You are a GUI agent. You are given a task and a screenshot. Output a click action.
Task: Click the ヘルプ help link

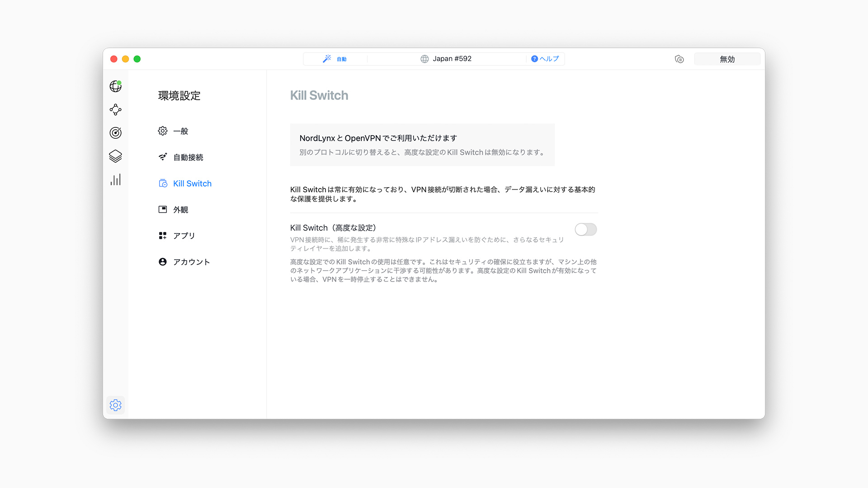(549, 59)
